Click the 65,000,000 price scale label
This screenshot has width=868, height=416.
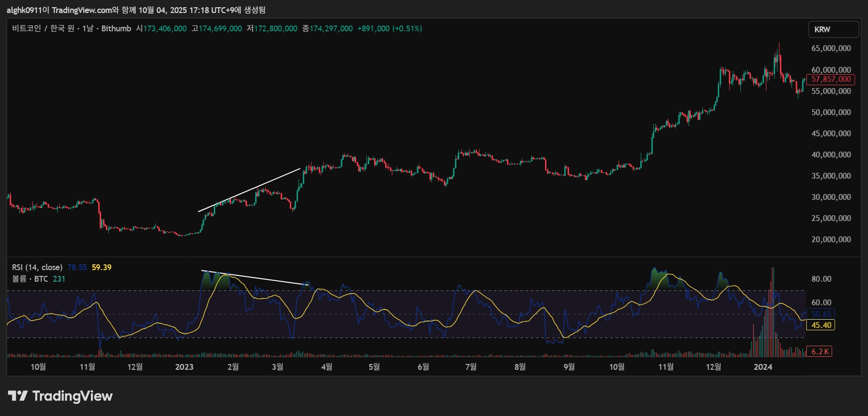point(831,48)
